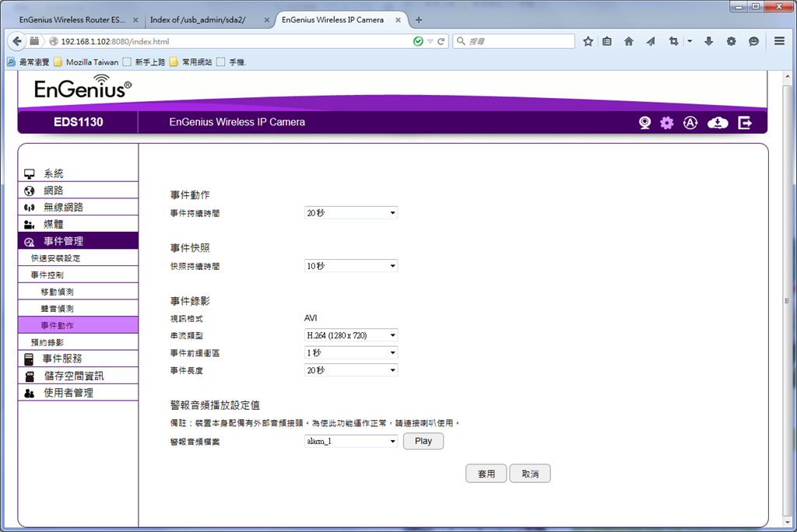797x532 pixels.
Task: Click the cloud download icon in header
Action: (717, 122)
